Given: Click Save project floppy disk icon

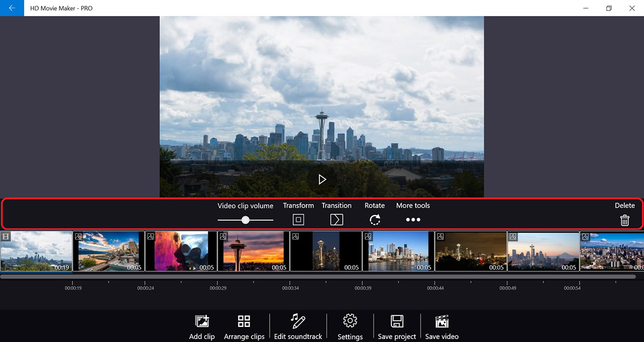Looking at the screenshot, I should click(x=397, y=321).
